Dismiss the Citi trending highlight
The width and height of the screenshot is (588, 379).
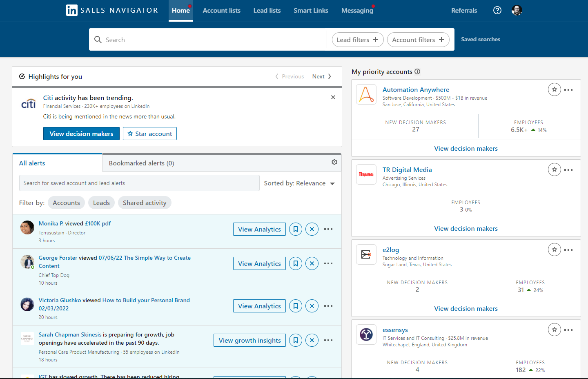(x=333, y=97)
